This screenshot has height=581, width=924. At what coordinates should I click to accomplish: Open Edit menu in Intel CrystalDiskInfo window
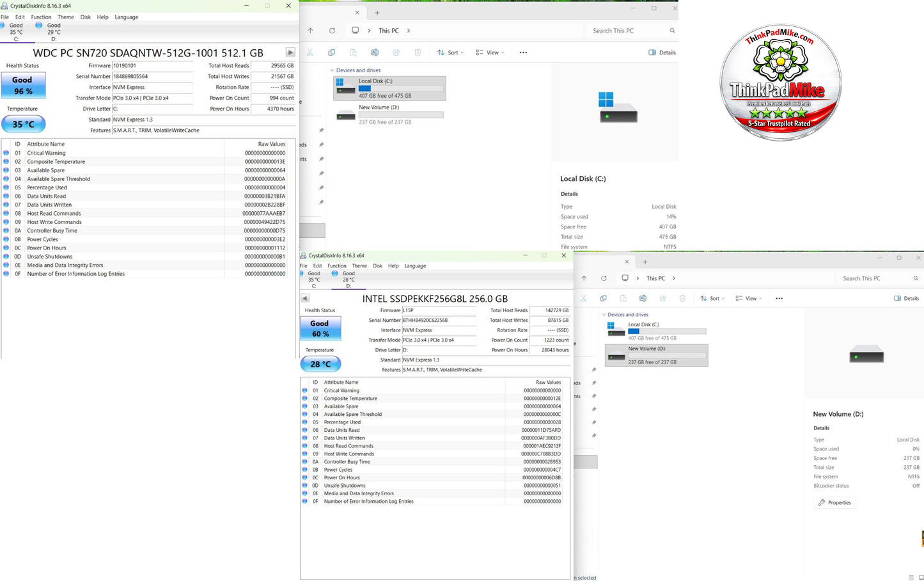click(317, 266)
